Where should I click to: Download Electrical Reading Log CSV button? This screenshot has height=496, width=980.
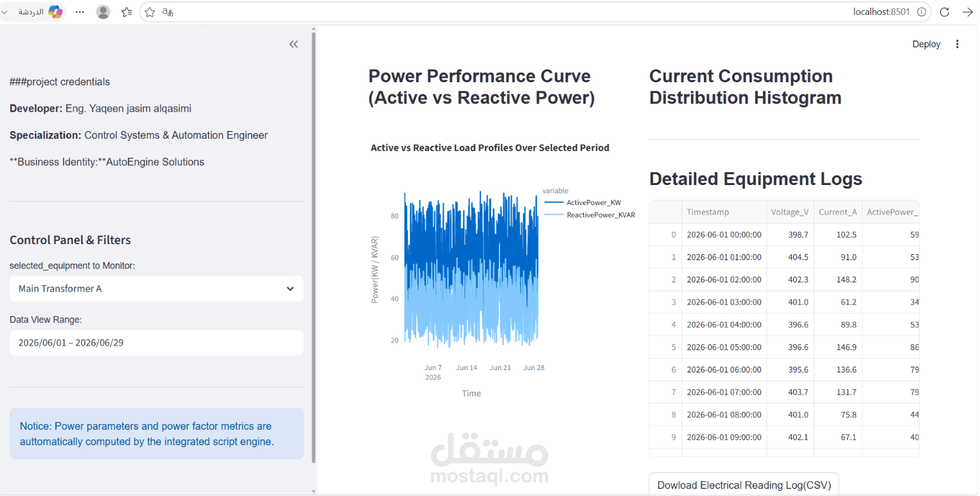point(744,485)
